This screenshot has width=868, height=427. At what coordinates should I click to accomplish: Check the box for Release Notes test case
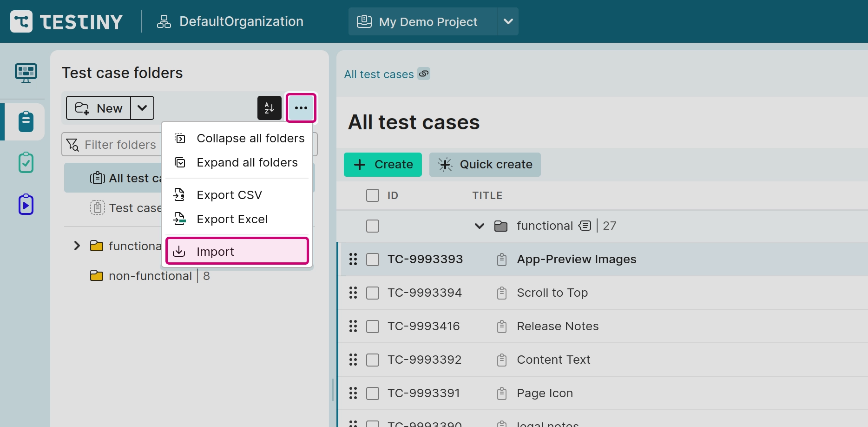point(373,326)
